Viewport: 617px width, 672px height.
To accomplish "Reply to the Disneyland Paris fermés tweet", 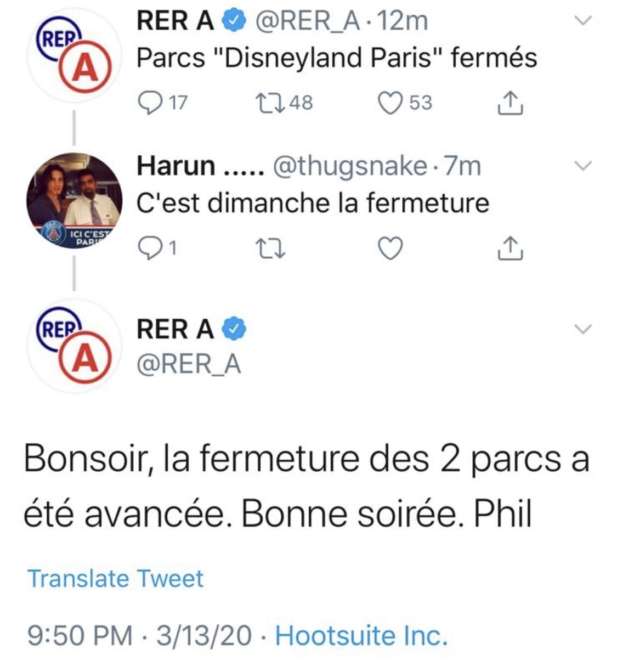I will (148, 103).
